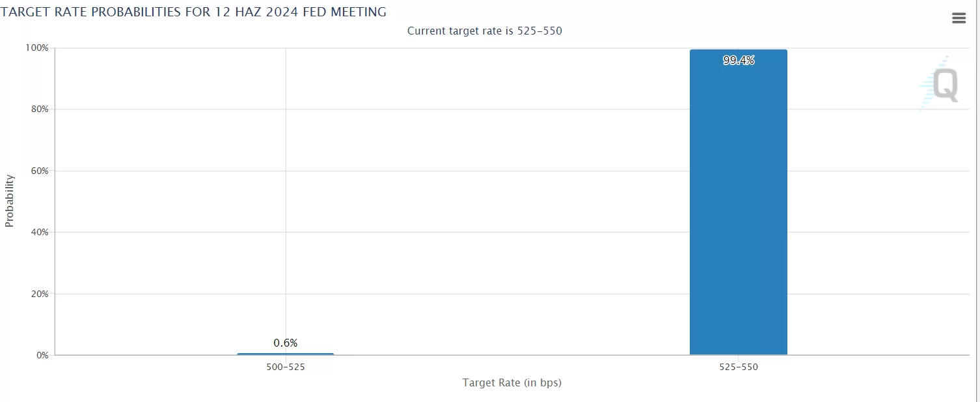Click the 525-550 x-axis category label
This screenshot has height=402, width=980.
click(739, 367)
